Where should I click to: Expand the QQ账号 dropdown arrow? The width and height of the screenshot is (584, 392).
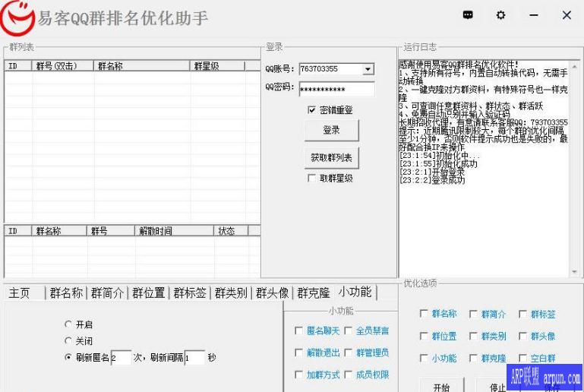[x=368, y=69]
